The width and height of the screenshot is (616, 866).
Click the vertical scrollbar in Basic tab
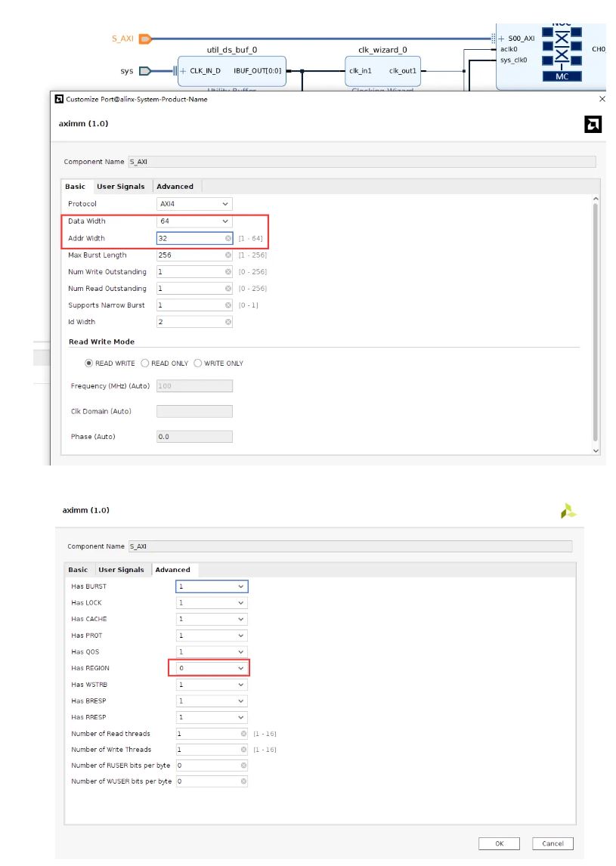click(596, 322)
